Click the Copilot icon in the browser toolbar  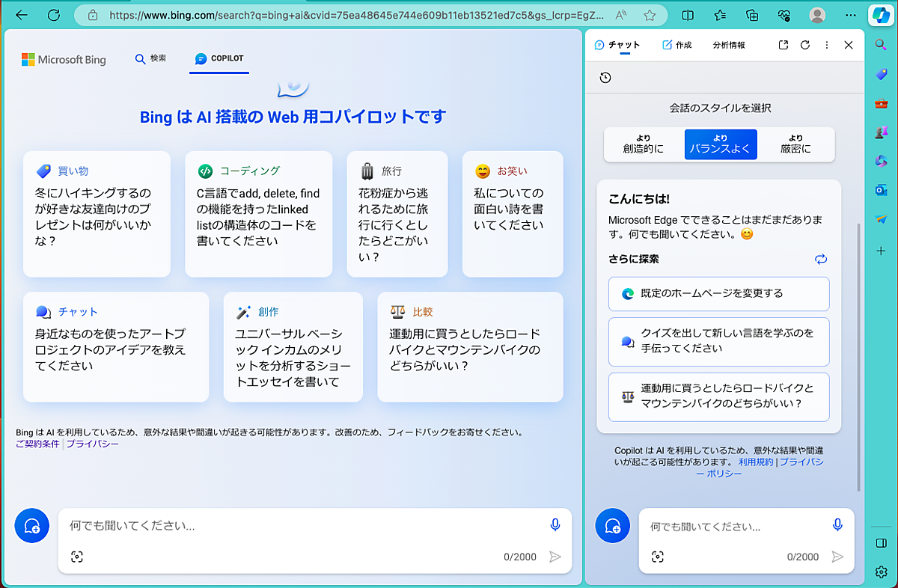880,15
